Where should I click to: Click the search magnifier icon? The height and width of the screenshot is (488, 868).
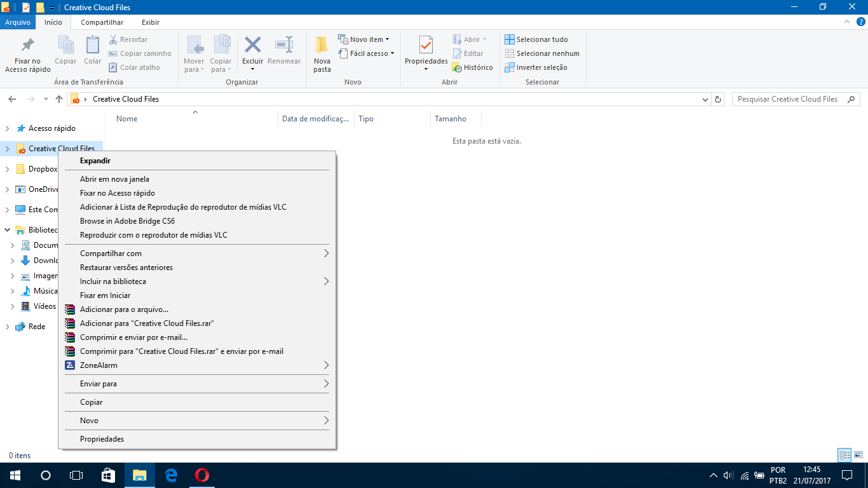pos(851,99)
